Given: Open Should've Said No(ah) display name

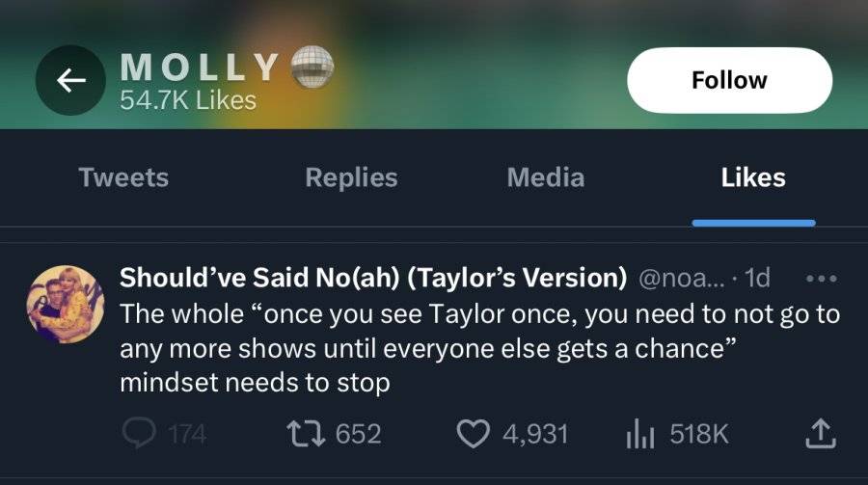Looking at the screenshot, I should pyautogui.click(x=373, y=278).
